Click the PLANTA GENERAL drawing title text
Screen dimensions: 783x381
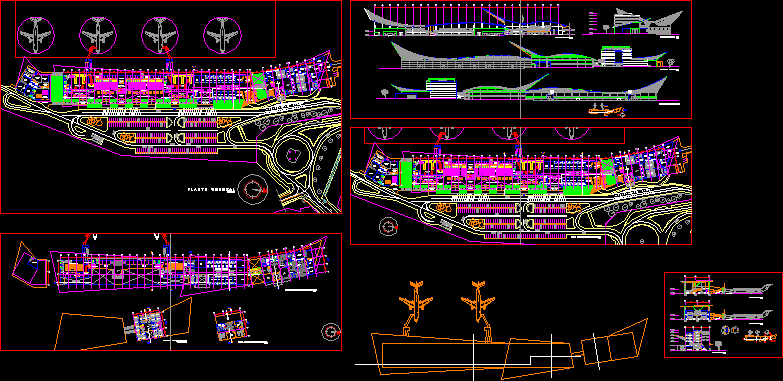pos(211,190)
